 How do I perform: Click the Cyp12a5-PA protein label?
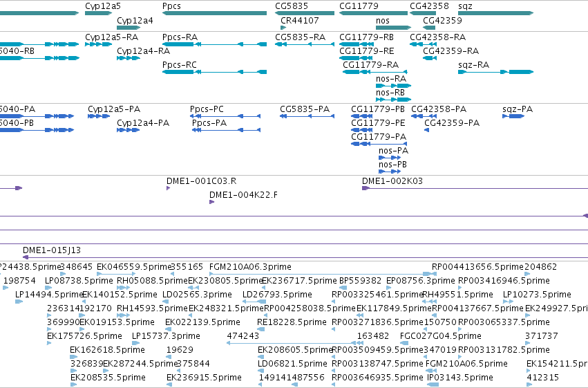pyautogui.click(x=114, y=109)
